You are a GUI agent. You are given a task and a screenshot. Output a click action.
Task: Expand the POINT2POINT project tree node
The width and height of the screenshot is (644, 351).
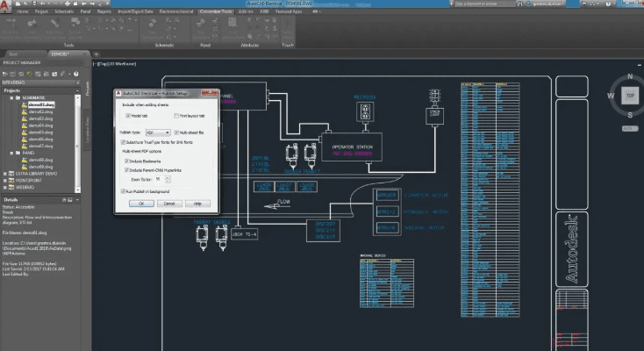pos(5,181)
